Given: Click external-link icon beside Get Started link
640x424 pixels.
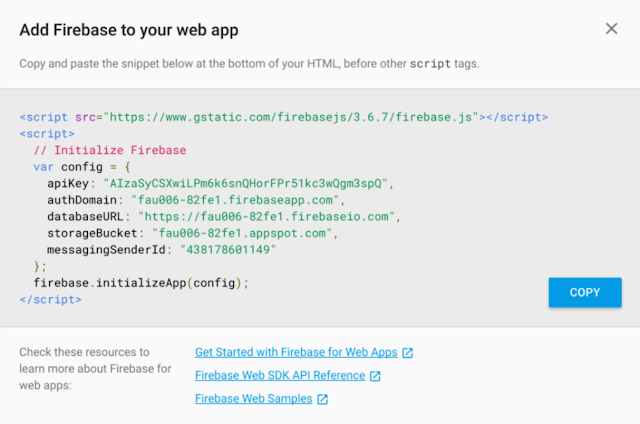Looking at the screenshot, I should coord(407,353).
